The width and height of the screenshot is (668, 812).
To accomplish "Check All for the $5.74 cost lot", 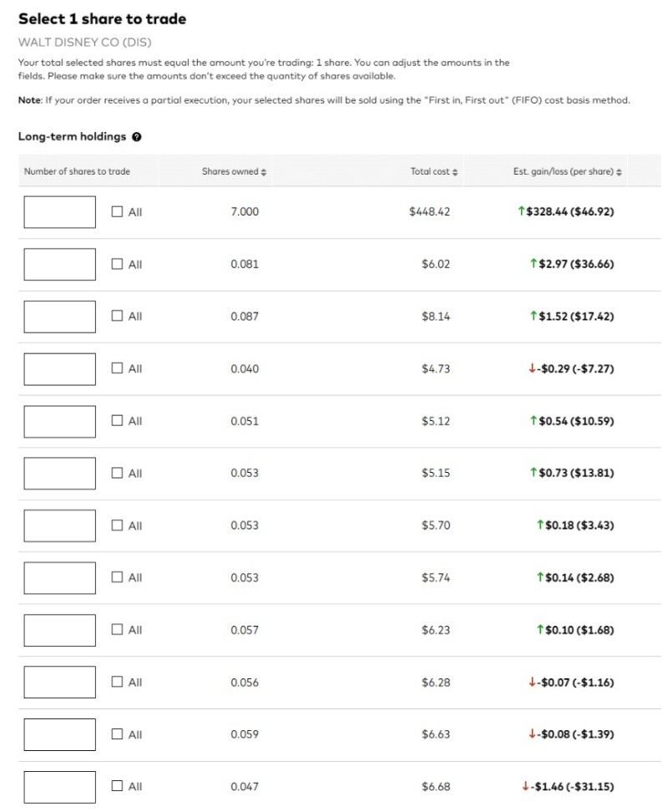I will coord(118,578).
